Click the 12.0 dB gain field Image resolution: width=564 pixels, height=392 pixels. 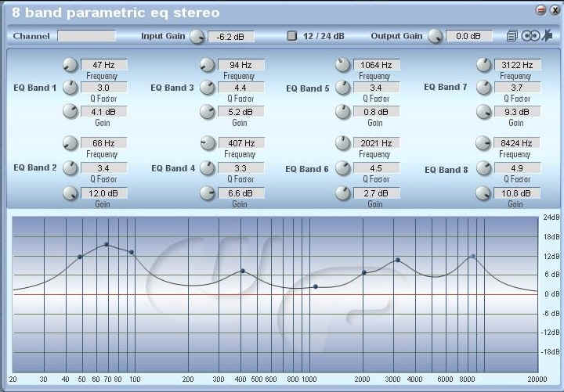pos(104,193)
